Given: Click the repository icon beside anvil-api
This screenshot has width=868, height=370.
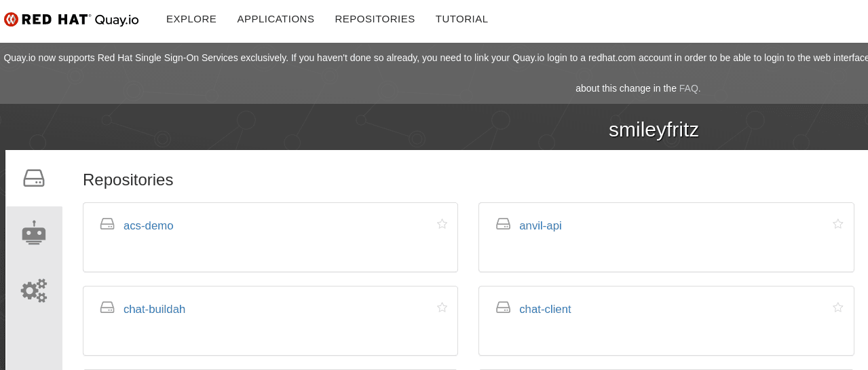Looking at the screenshot, I should click(503, 224).
